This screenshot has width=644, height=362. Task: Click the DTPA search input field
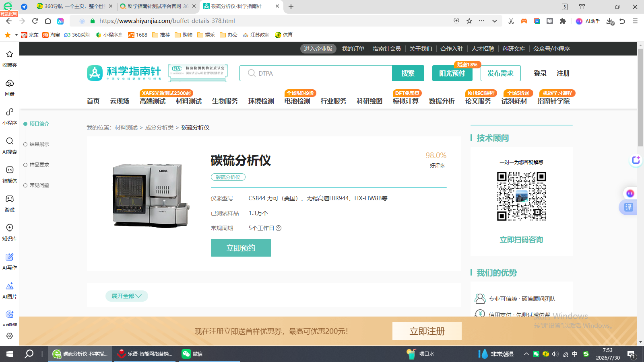[x=316, y=73]
